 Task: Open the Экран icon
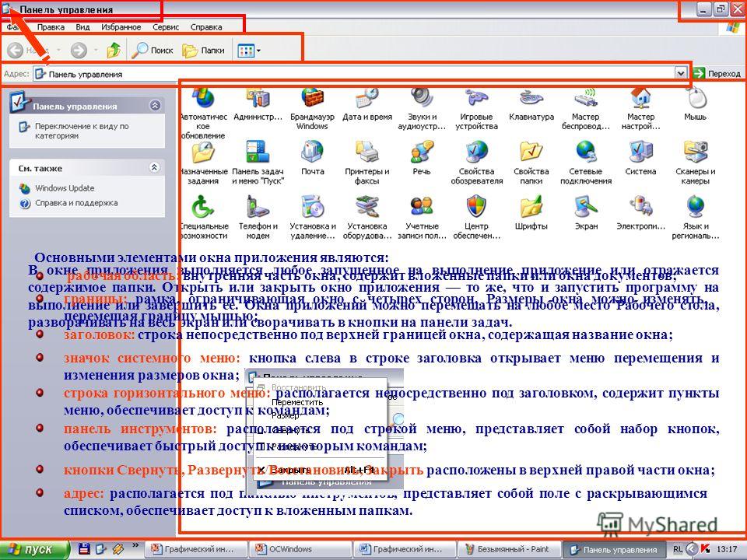coord(585,207)
